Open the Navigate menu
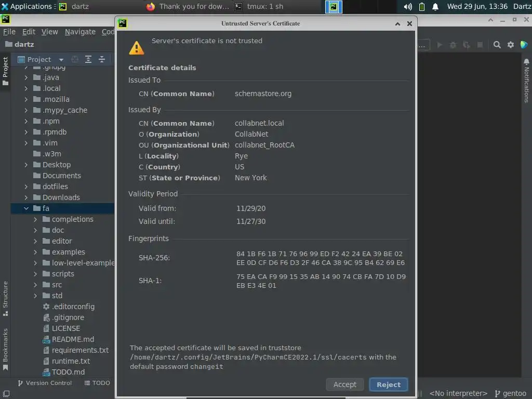Viewport: 532px width, 399px height. 80,32
